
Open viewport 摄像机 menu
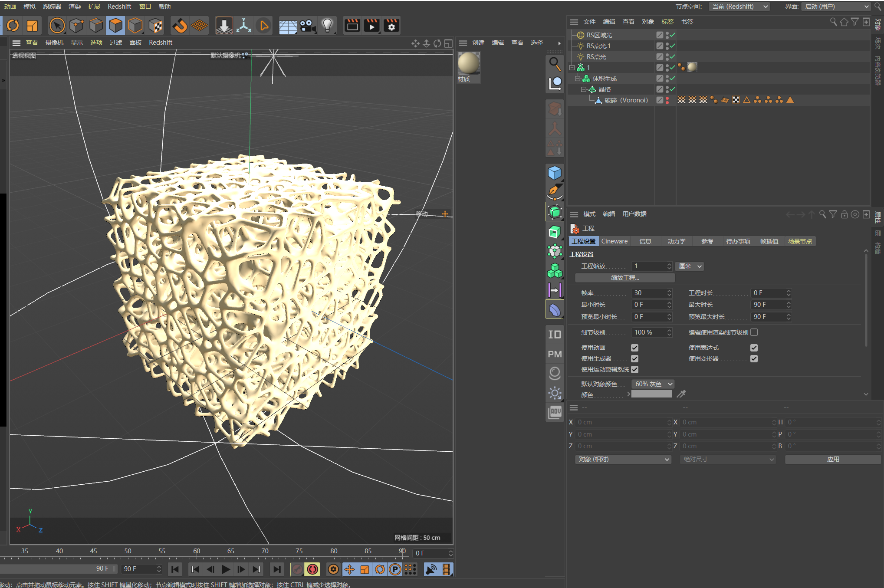click(54, 43)
